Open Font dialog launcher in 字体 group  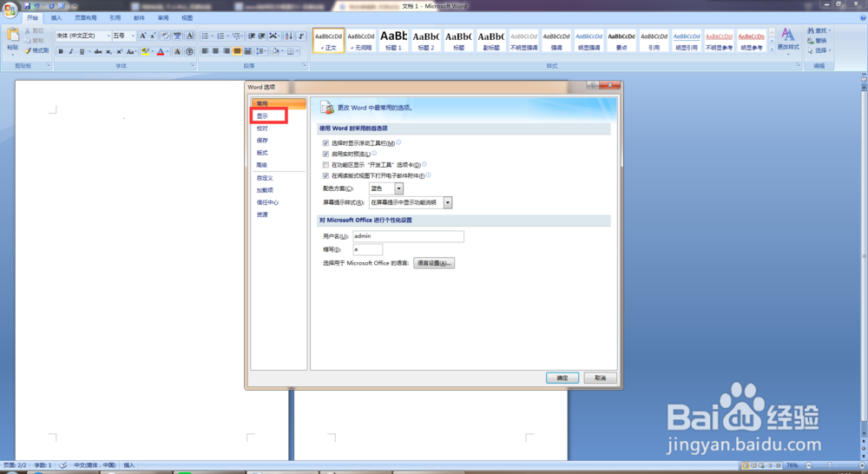[x=193, y=65]
